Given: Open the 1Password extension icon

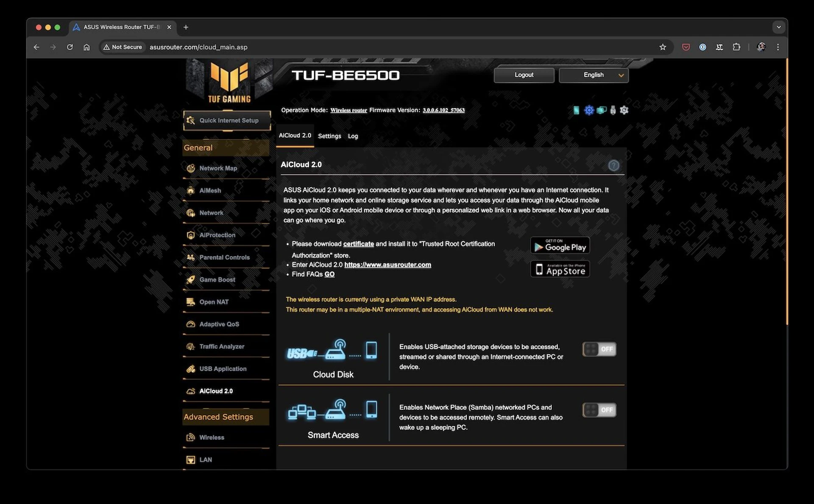Looking at the screenshot, I should (x=702, y=47).
